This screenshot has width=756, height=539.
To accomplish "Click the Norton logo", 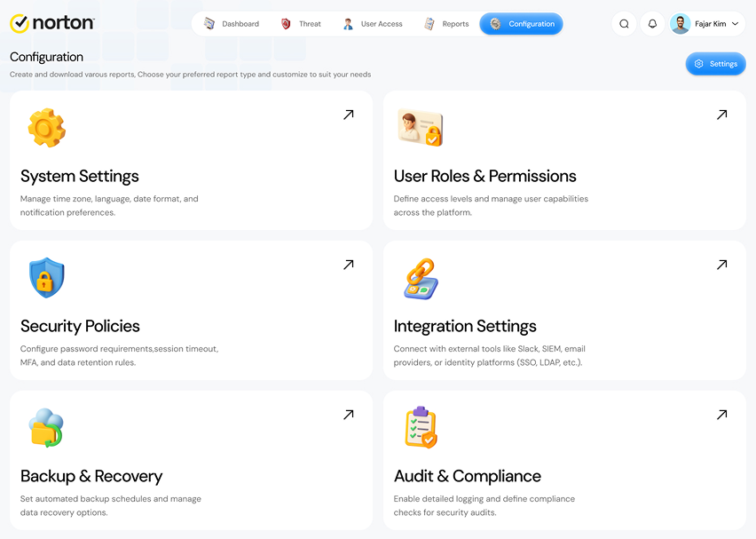I will 52,23.
